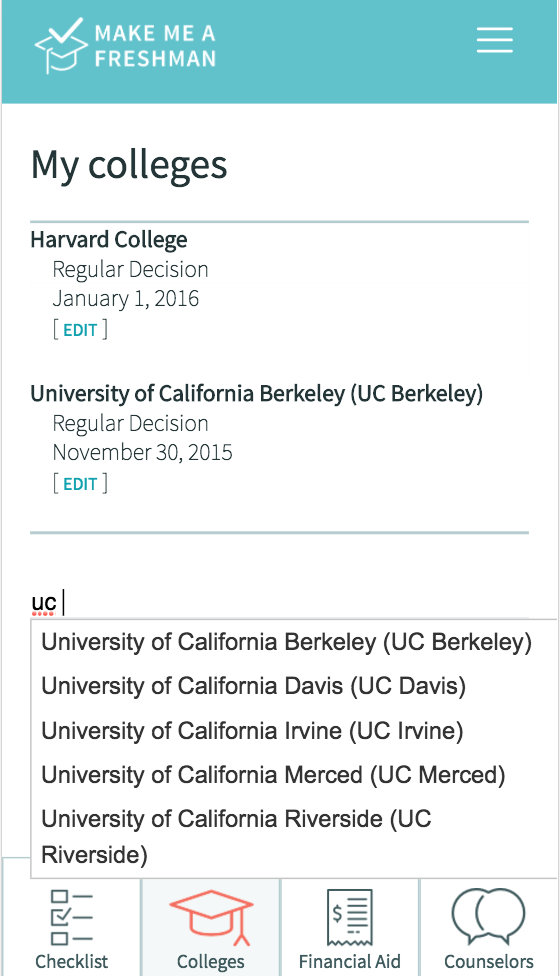Screen dimensions: 560x976
Task: Open the hamburger menu icon
Action: coord(495,40)
